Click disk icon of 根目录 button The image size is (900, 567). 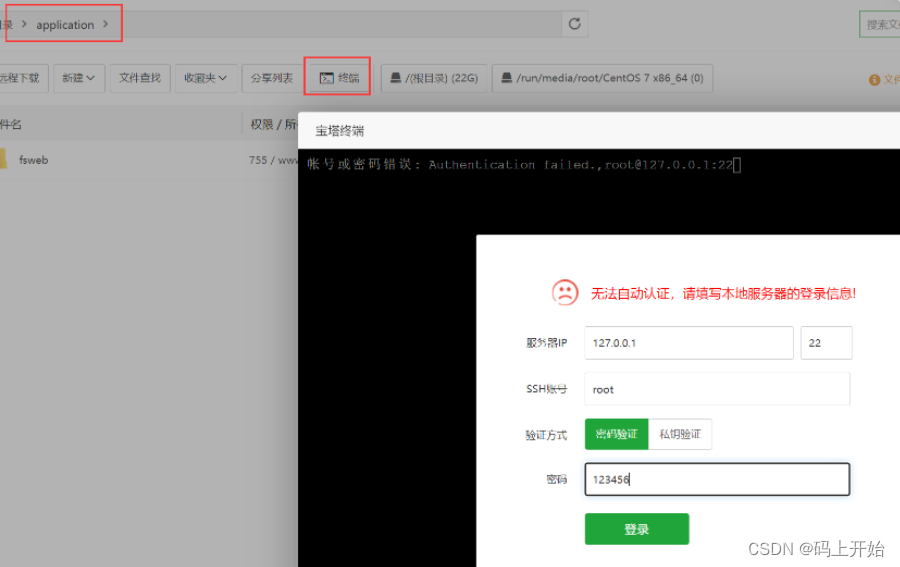395,77
